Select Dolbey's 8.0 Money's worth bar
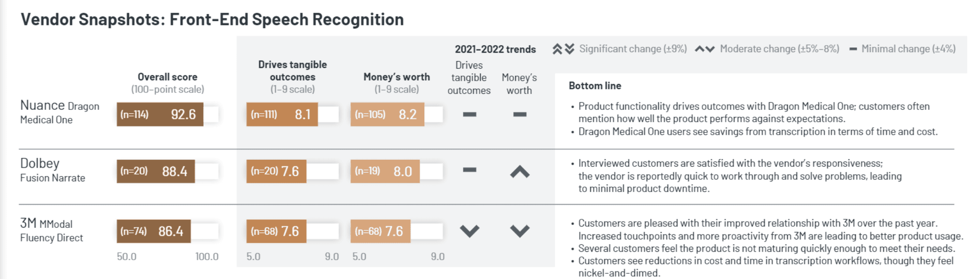The height and width of the screenshot is (279, 980). [384, 171]
